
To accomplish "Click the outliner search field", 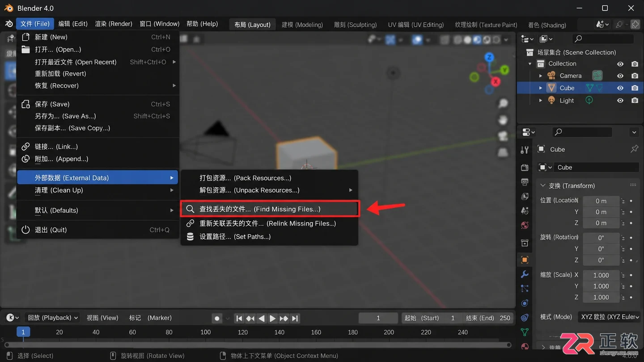I will coord(603,39).
